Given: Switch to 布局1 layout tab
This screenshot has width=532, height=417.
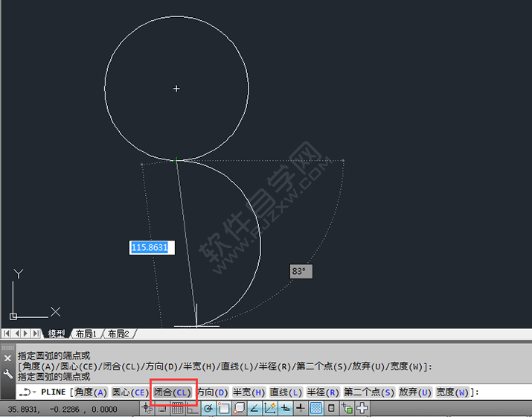Looking at the screenshot, I should (86, 334).
